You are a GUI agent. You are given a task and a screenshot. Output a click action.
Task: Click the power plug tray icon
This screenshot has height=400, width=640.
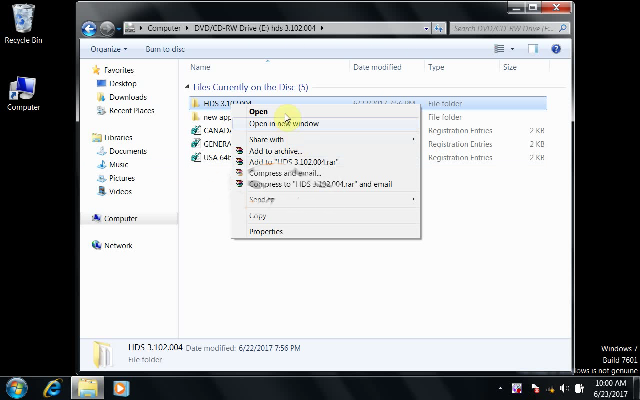(579, 388)
